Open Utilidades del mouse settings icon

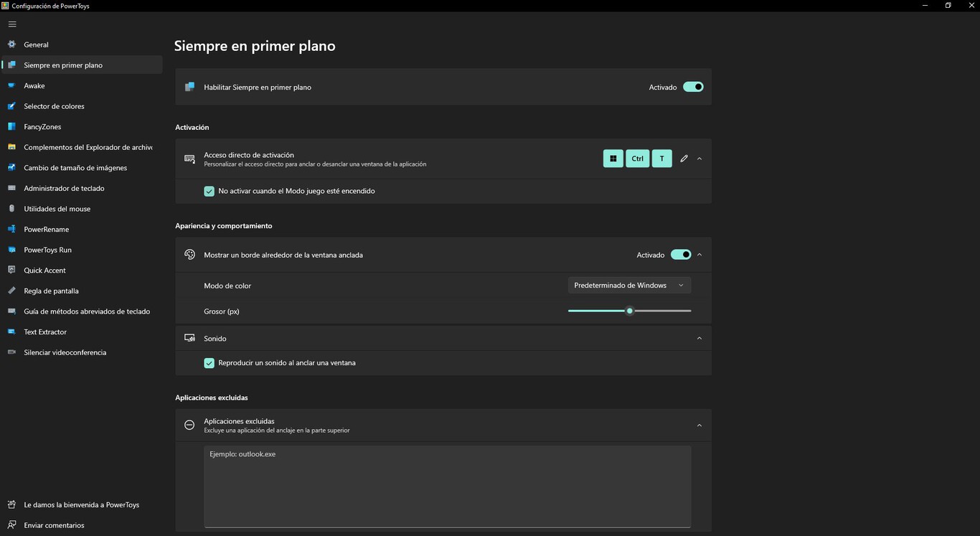[11, 209]
